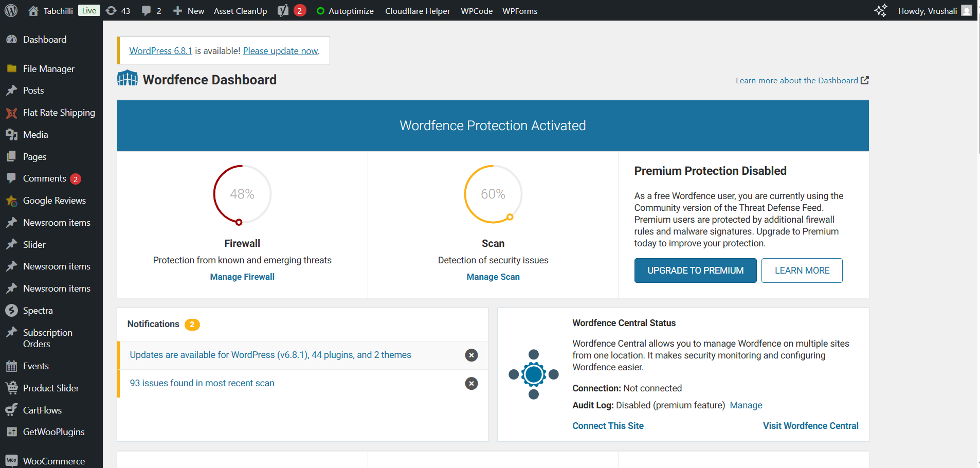The width and height of the screenshot is (980, 468).
Task: Click the AI sparkle icon in admin bar
Action: pyautogui.click(x=880, y=11)
